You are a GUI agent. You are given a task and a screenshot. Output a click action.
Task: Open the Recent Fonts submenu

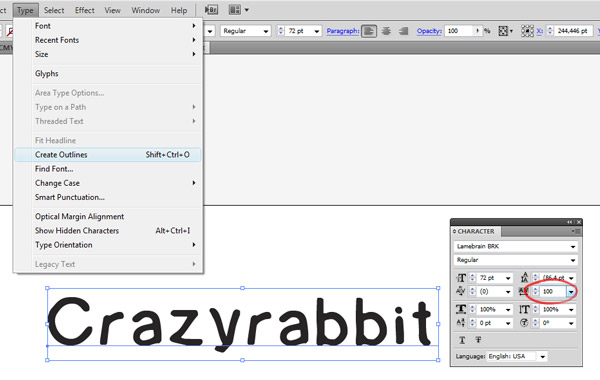coord(108,40)
